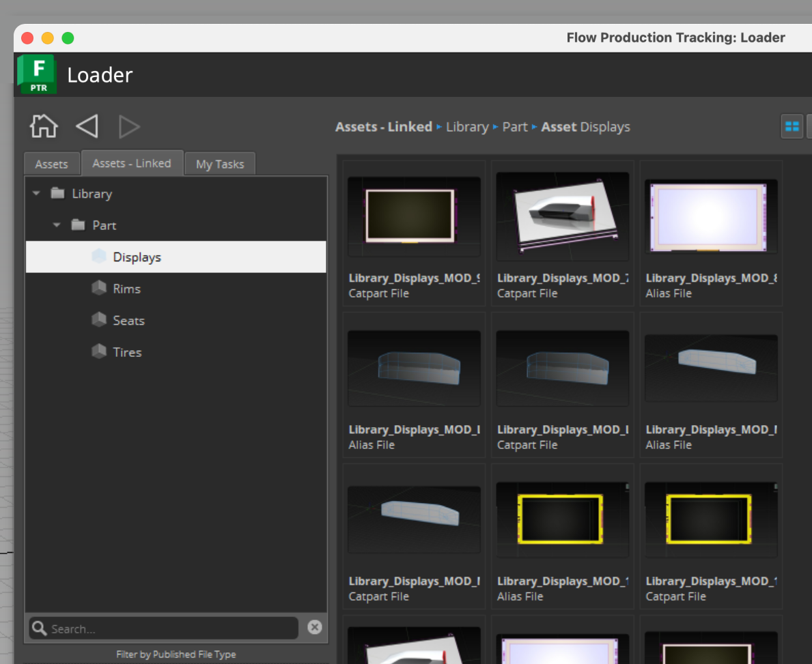Click the cube icon beside Rims
This screenshot has width=812, height=664.
[x=99, y=288]
